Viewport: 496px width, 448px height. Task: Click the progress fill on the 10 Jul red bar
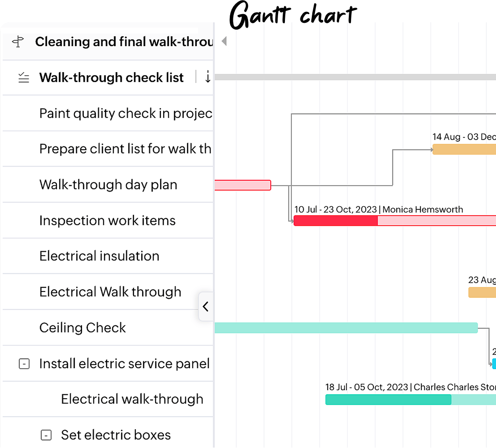pyautogui.click(x=335, y=220)
